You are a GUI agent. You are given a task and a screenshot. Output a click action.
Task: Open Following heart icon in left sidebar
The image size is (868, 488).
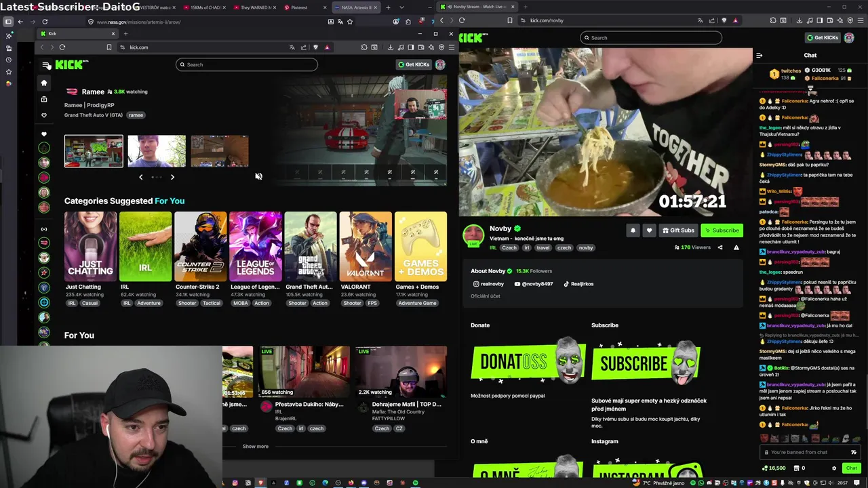[x=44, y=115]
